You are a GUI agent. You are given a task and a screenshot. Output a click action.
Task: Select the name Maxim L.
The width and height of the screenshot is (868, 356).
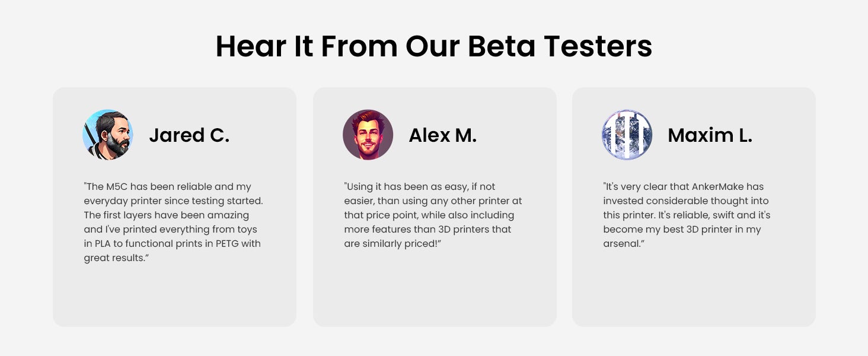point(710,135)
